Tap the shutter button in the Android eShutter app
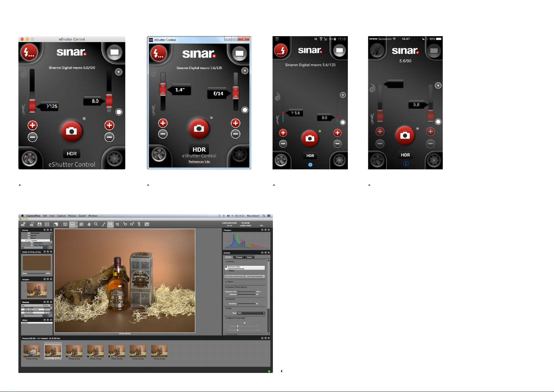Viewport: 554px width, 392px height. (x=310, y=138)
